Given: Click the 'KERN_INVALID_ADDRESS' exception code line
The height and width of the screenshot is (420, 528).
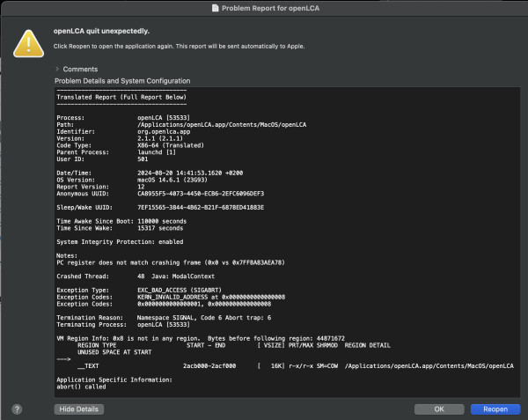Looking at the screenshot, I should [171, 297].
